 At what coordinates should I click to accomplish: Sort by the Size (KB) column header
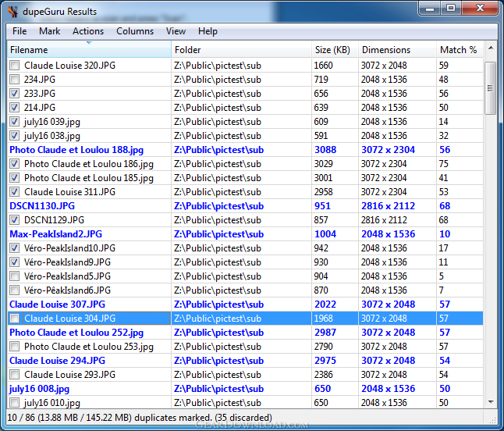pos(335,49)
